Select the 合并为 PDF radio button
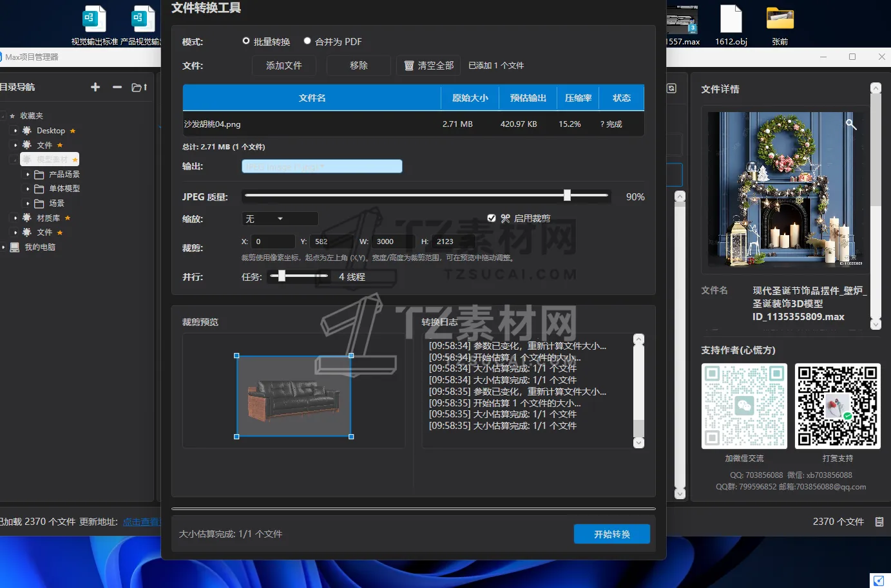 point(307,41)
